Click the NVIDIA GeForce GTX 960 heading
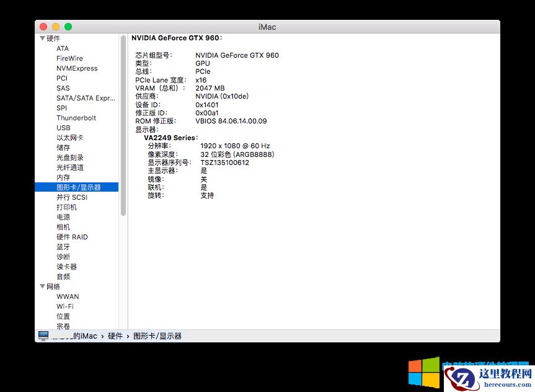The image size is (535, 392). pyautogui.click(x=177, y=38)
